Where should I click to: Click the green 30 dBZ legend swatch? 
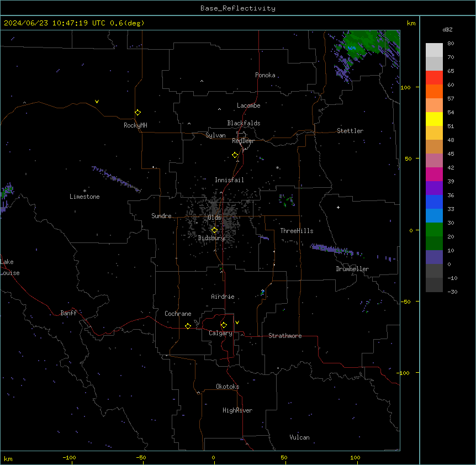pos(434,230)
